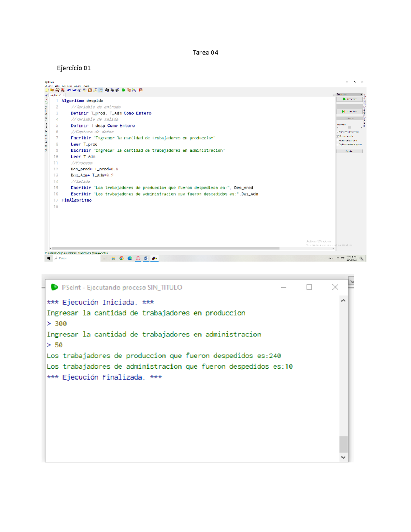Click the New file toolbar icon
This screenshot has height=532, width=411.
pyautogui.click(x=47, y=90)
